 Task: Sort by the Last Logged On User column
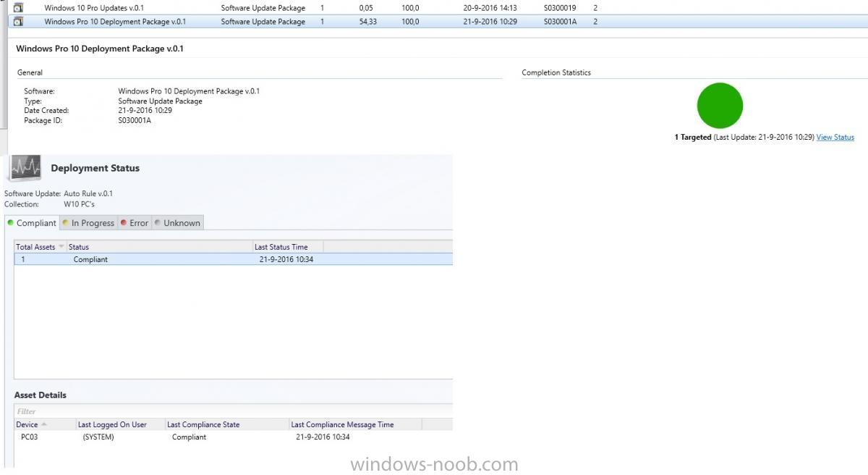[x=121, y=424]
